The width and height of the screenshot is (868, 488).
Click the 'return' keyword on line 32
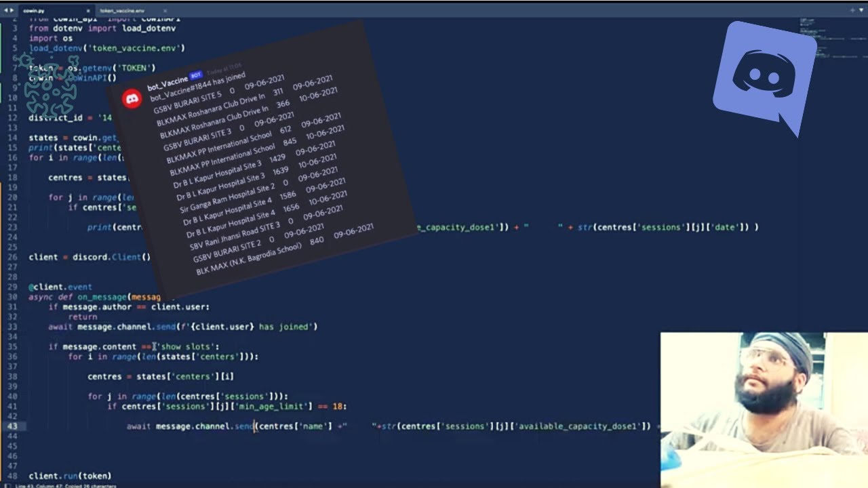click(82, 317)
